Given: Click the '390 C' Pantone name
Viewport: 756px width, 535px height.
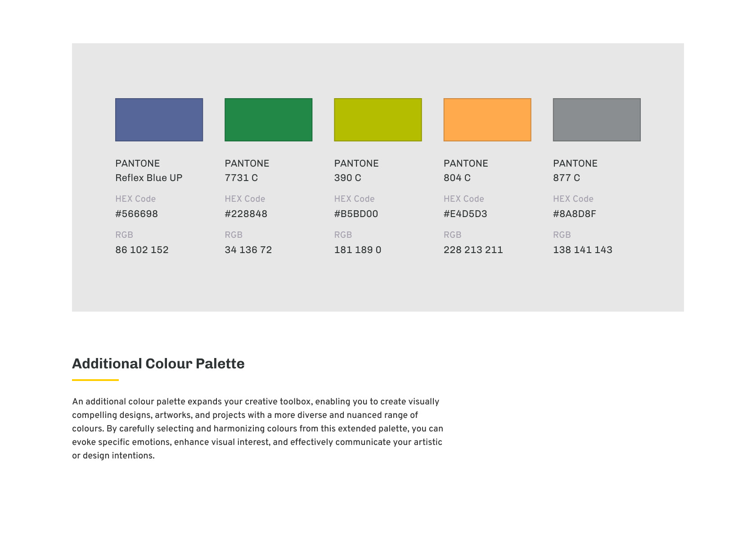Looking at the screenshot, I should (x=347, y=178).
